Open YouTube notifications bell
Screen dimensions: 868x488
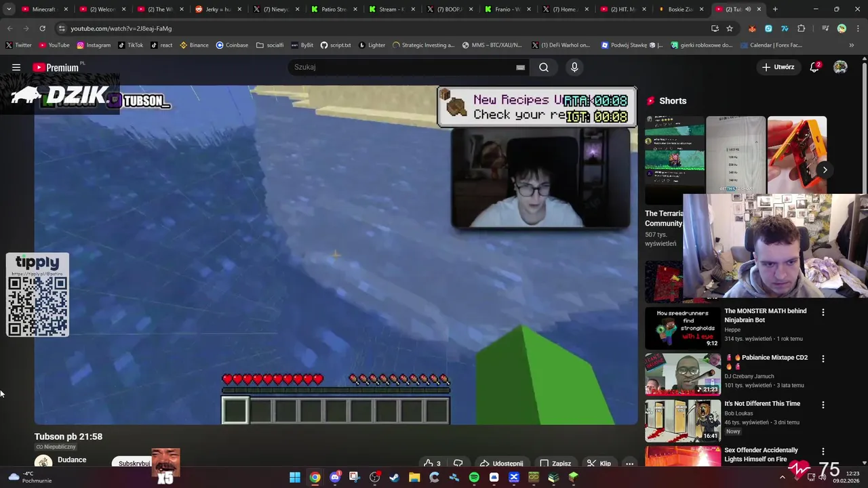814,67
